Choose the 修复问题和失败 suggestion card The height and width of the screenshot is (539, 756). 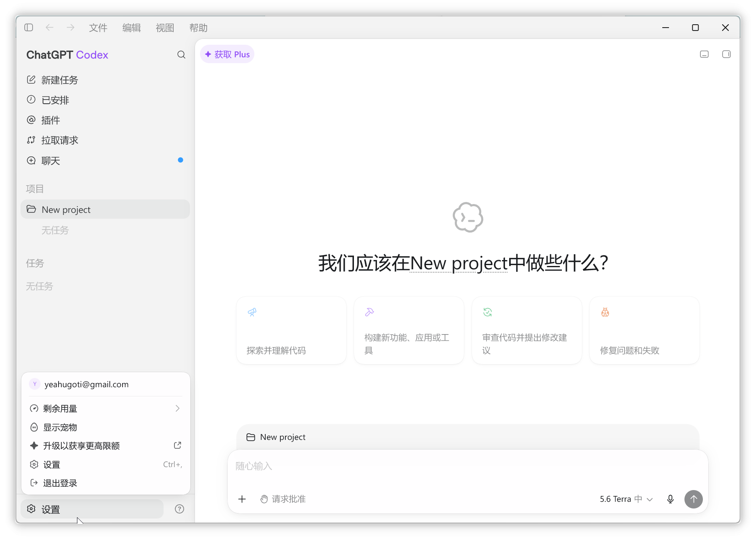point(644,330)
